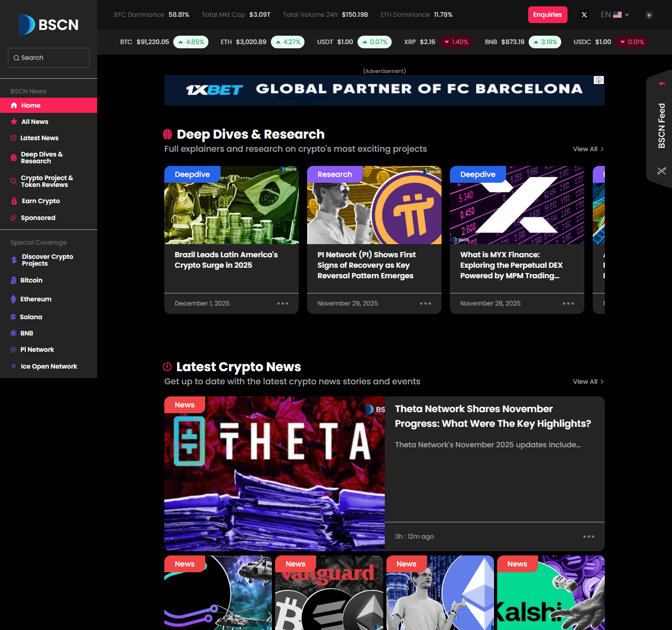Click the X (Twitter) icon in header
Viewport: 672px width, 630px height.
pos(584,15)
